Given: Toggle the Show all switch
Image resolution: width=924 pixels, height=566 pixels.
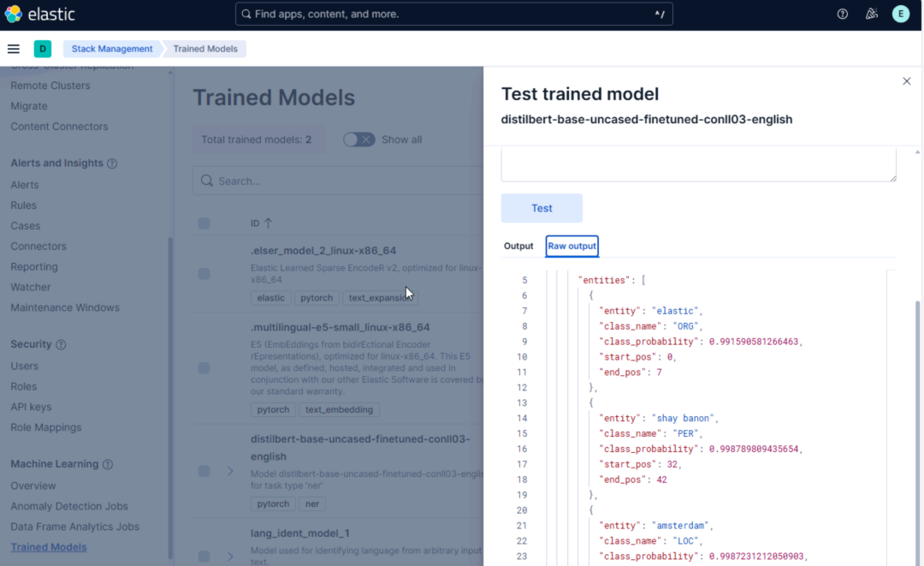Looking at the screenshot, I should pos(358,140).
